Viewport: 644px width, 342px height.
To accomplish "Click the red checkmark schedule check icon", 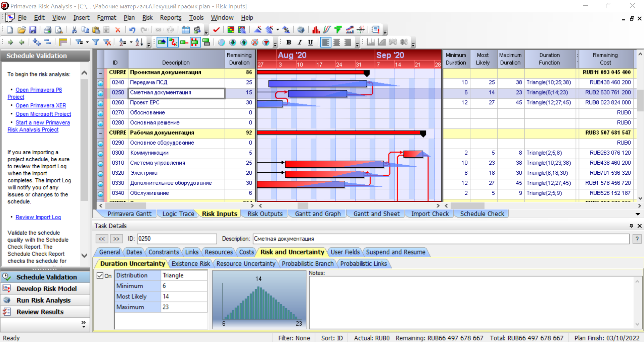I will (216, 30).
